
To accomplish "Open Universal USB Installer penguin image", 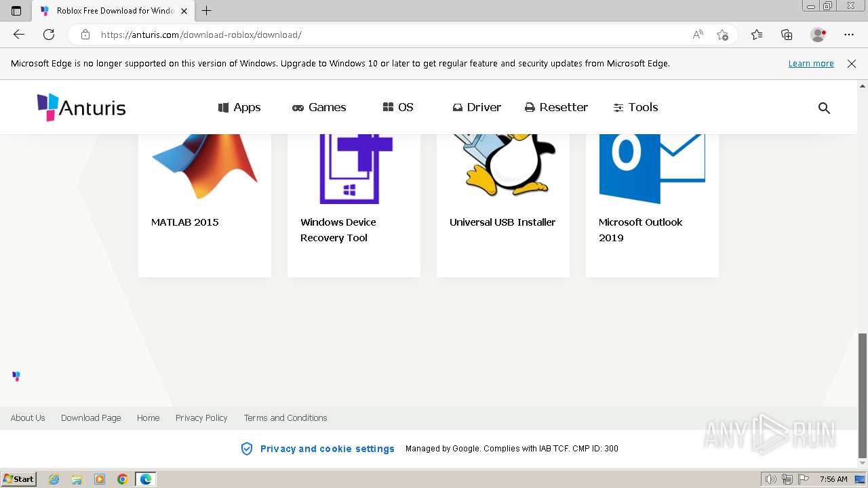I will pyautogui.click(x=503, y=165).
